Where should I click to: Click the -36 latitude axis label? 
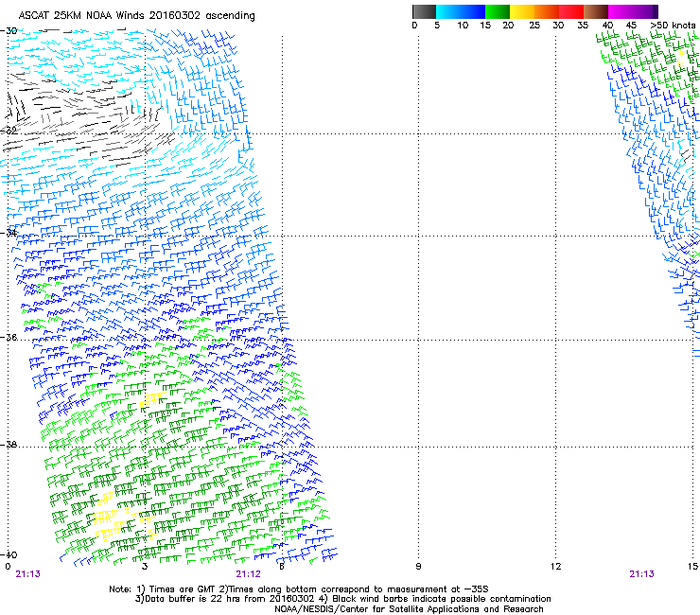pyautogui.click(x=9, y=337)
